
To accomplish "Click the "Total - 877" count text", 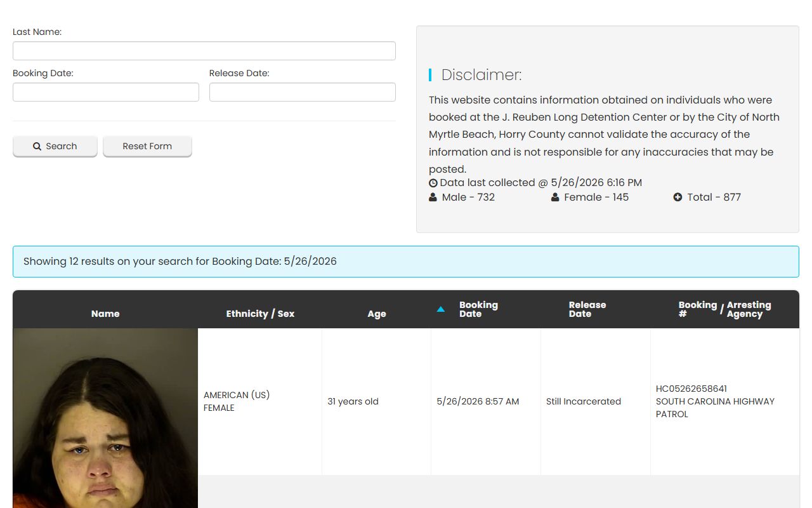I will tap(714, 197).
